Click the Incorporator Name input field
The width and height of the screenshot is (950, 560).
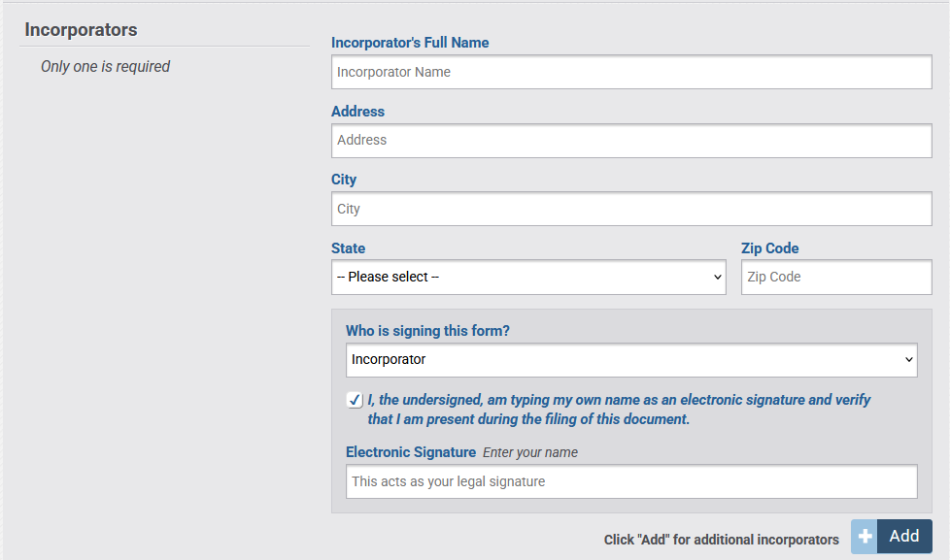coord(631,72)
